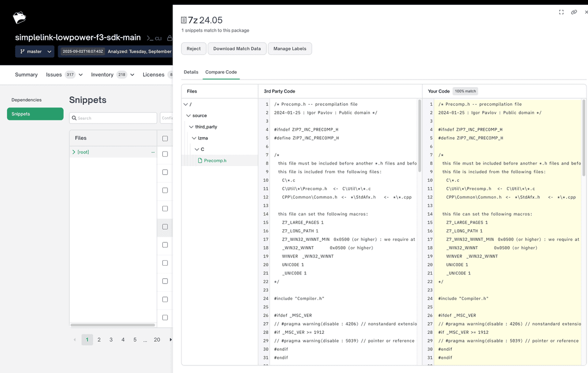This screenshot has height=373, width=588.
Task: Switch to the Details tab
Action: [191, 71]
